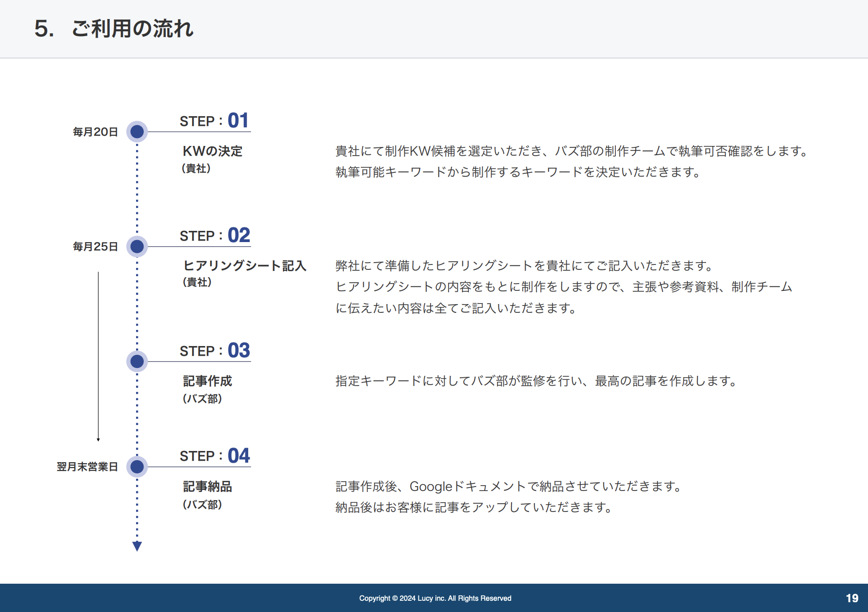Select the timeline circle for STEP 04
The height and width of the screenshot is (612, 868).
coord(137,467)
